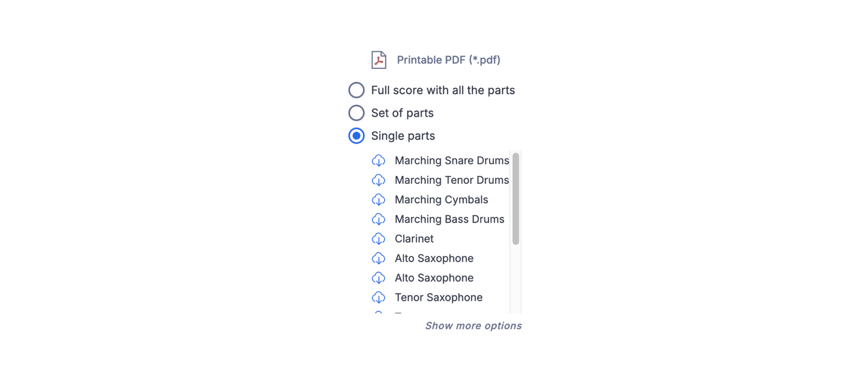
Task: Select the Marching Snare Drums label
Action: click(x=451, y=160)
